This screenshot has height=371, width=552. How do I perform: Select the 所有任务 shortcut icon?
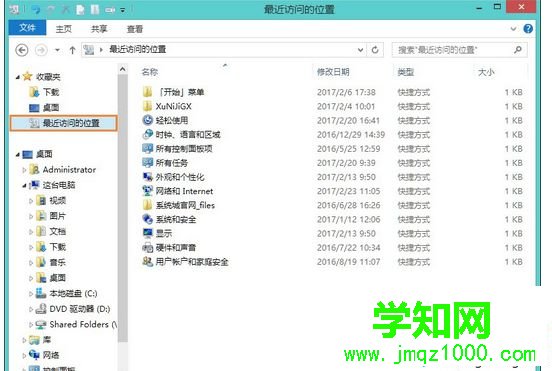pos(148,162)
